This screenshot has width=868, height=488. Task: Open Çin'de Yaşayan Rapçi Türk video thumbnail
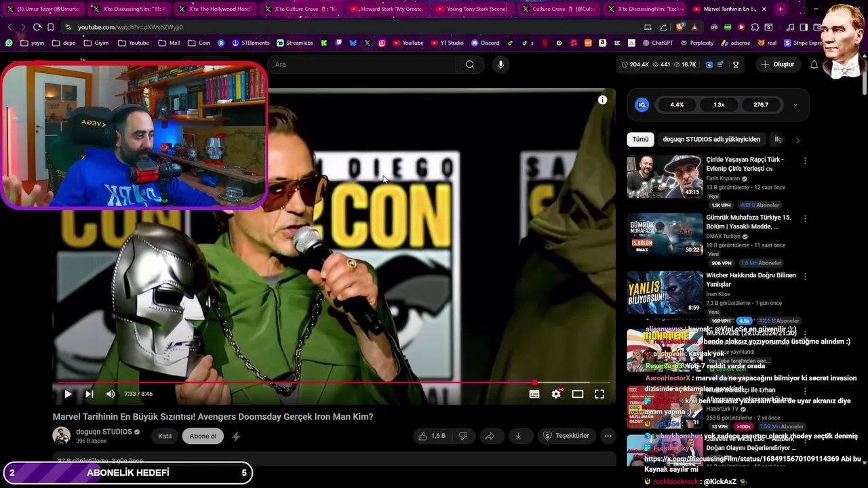[x=665, y=177]
